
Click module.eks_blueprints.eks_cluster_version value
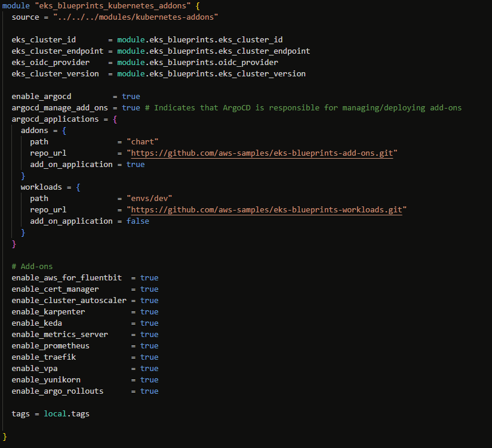(x=211, y=74)
